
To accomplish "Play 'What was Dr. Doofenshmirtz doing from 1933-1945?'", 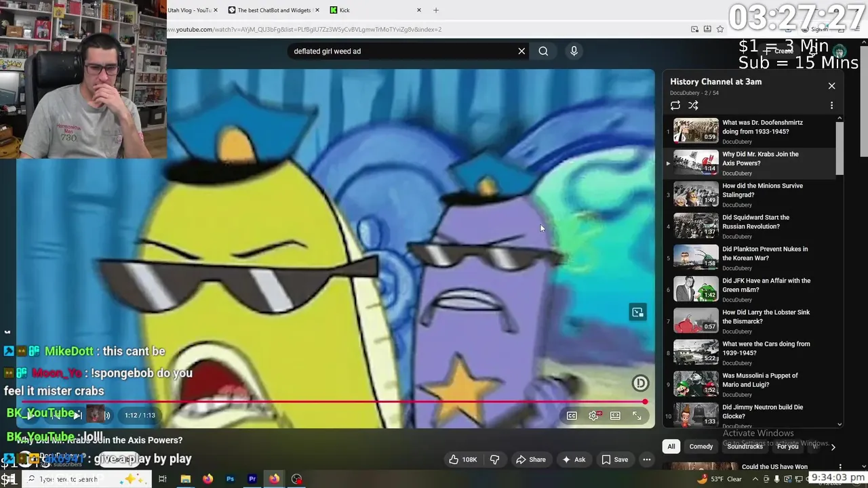I will click(750, 131).
